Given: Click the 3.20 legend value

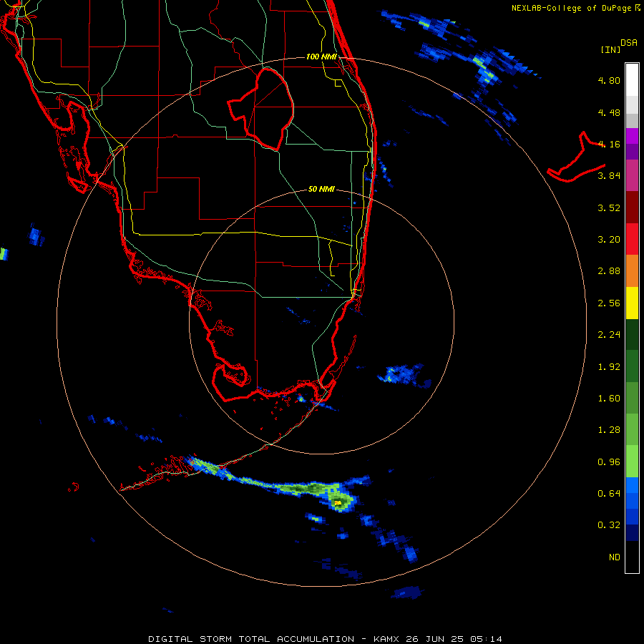Looking at the screenshot, I should (609, 240).
